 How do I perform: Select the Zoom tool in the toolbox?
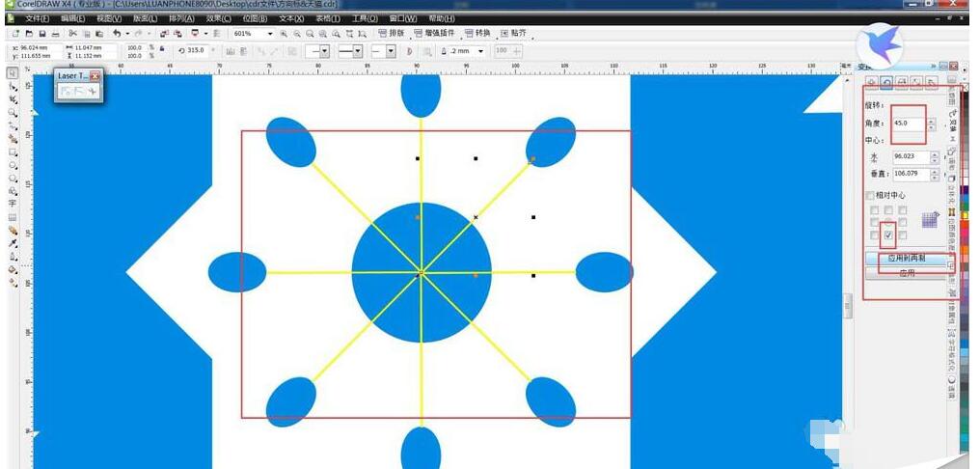pyautogui.click(x=13, y=112)
